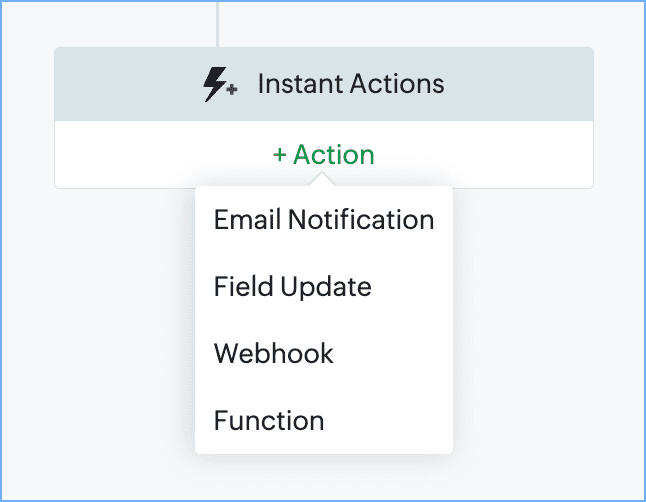Add a webhook instant action

tap(324, 353)
